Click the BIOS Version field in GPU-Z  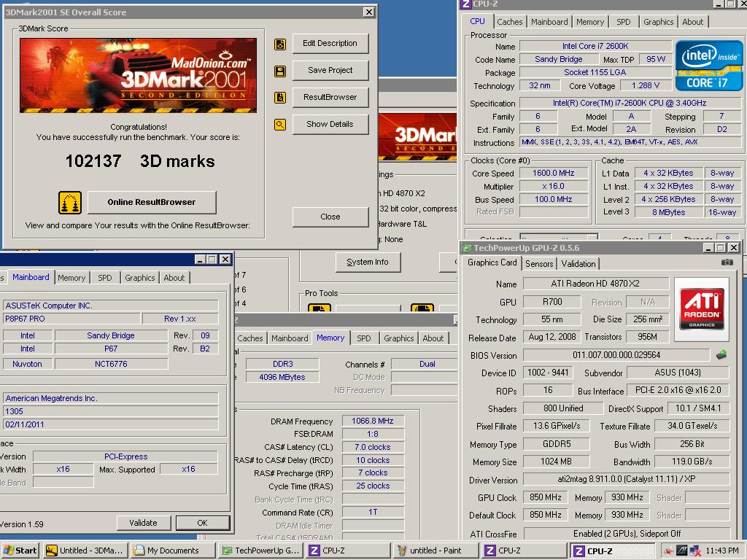click(616, 355)
